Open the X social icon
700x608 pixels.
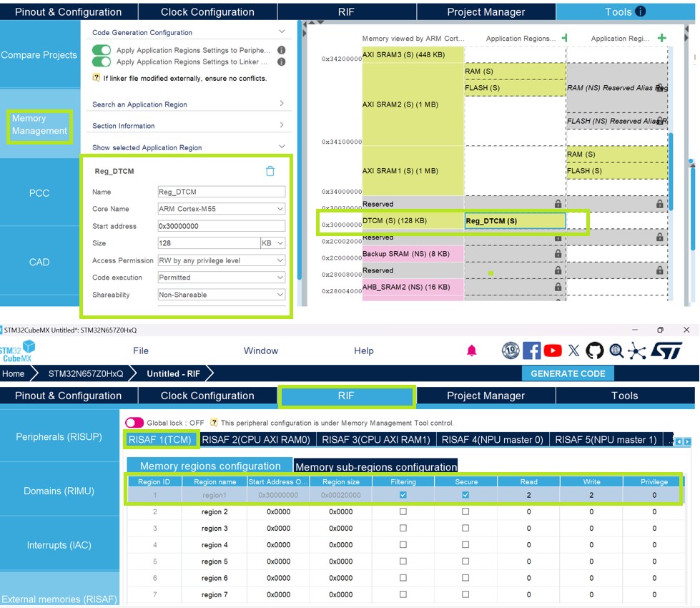tap(573, 350)
